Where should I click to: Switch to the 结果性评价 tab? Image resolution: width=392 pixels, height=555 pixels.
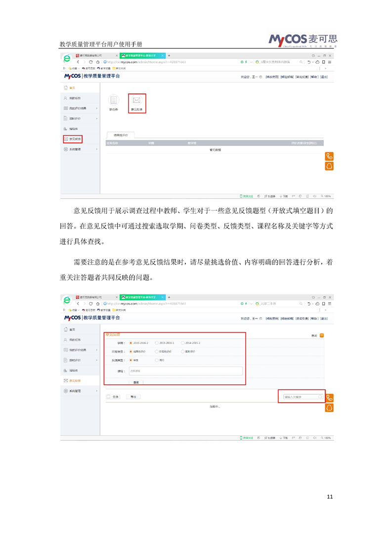(121, 135)
